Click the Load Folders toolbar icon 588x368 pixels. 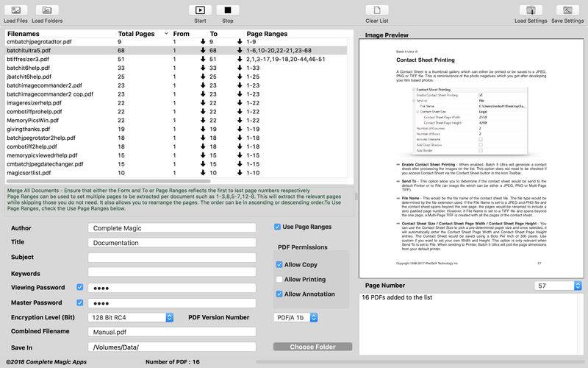(x=47, y=10)
